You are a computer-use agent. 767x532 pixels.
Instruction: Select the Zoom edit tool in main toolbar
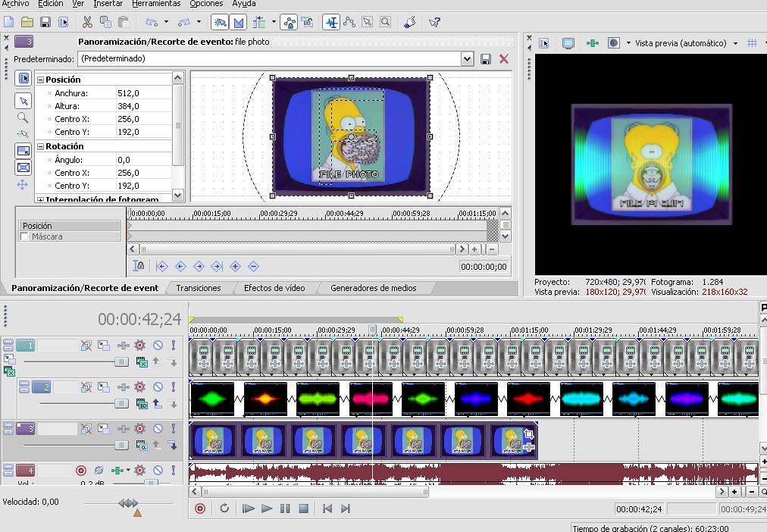[386, 22]
